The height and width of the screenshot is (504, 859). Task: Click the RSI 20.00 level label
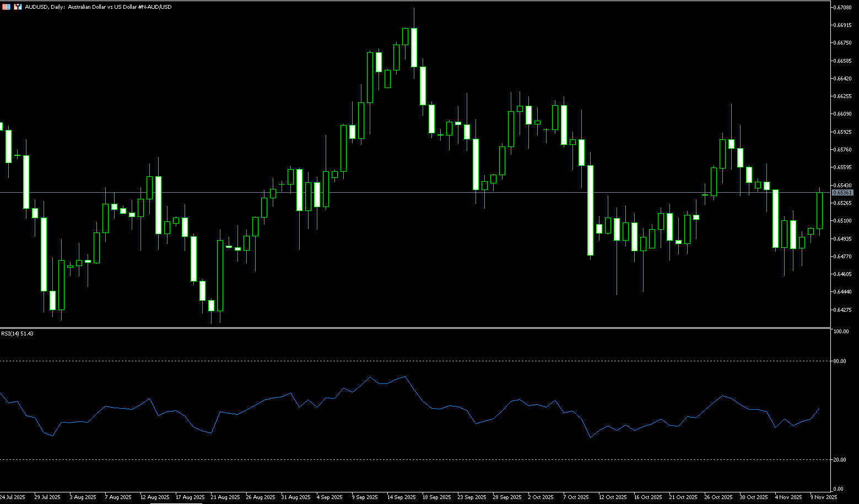(x=840, y=459)
